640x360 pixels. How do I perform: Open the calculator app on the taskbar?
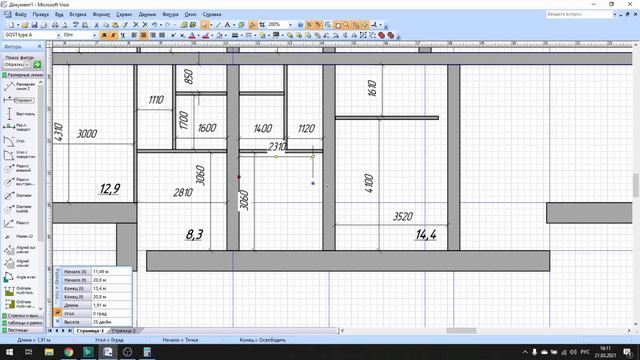pos(147,352)
